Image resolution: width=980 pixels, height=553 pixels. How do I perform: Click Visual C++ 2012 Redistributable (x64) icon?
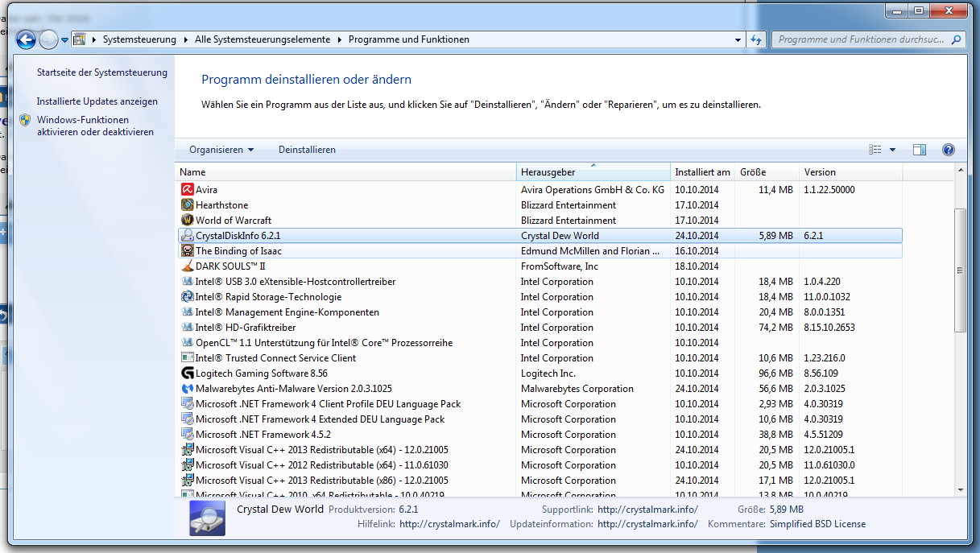point(187,465)
